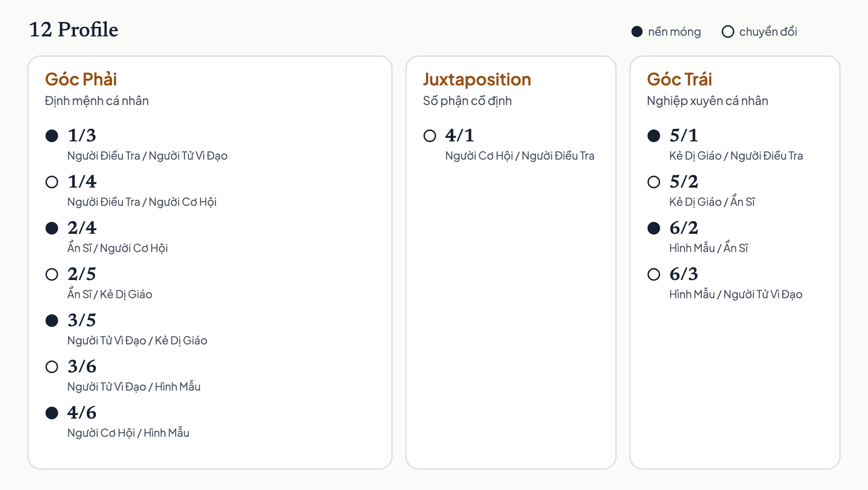Click the '12 Profile' title
This screenshot has width=868, height=490.
pos(73,29)
